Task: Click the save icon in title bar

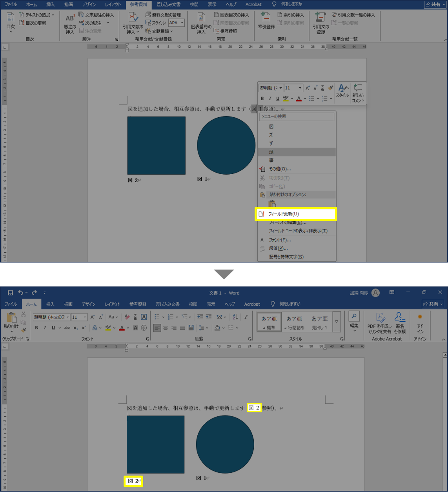Action: click(11, 293)
